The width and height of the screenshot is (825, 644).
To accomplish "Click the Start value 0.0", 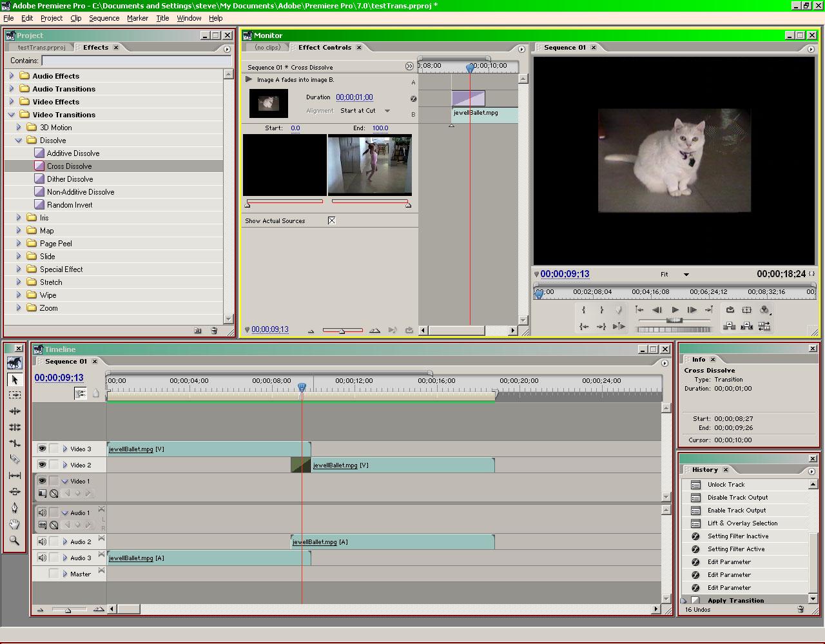I will [295, 128].
